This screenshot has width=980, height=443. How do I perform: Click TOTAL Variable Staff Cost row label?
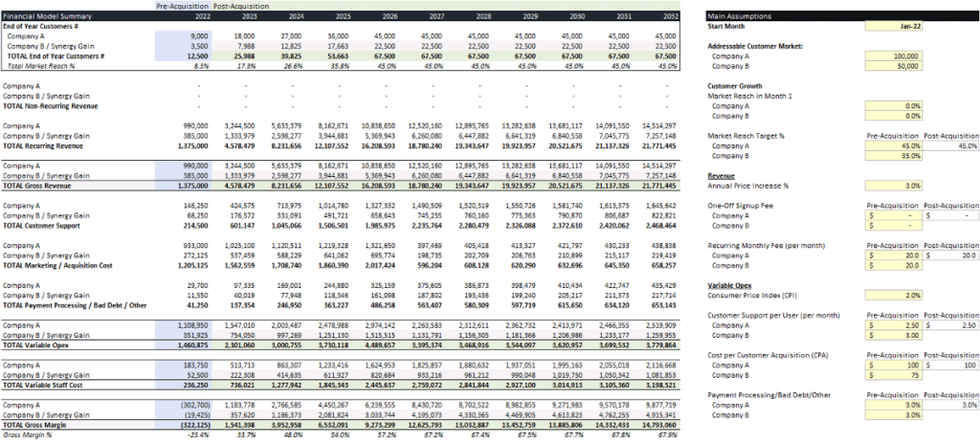pos(44,385)
